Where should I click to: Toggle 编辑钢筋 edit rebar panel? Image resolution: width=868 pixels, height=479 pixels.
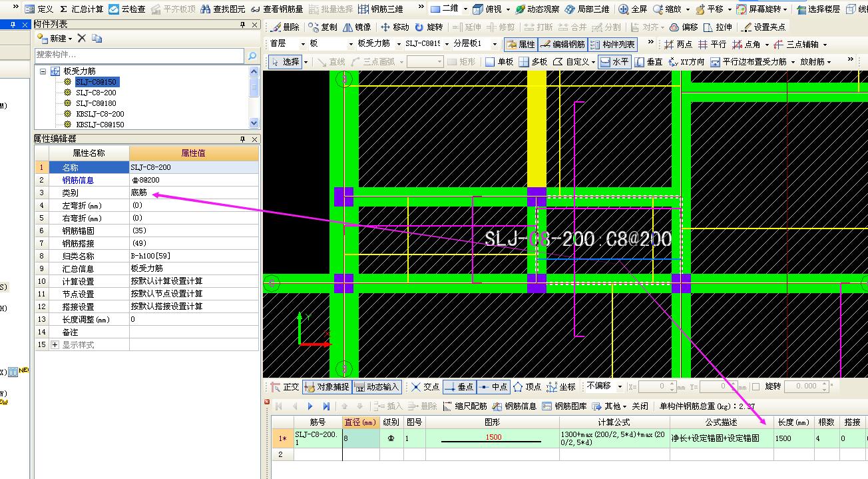tap(562, 45)
